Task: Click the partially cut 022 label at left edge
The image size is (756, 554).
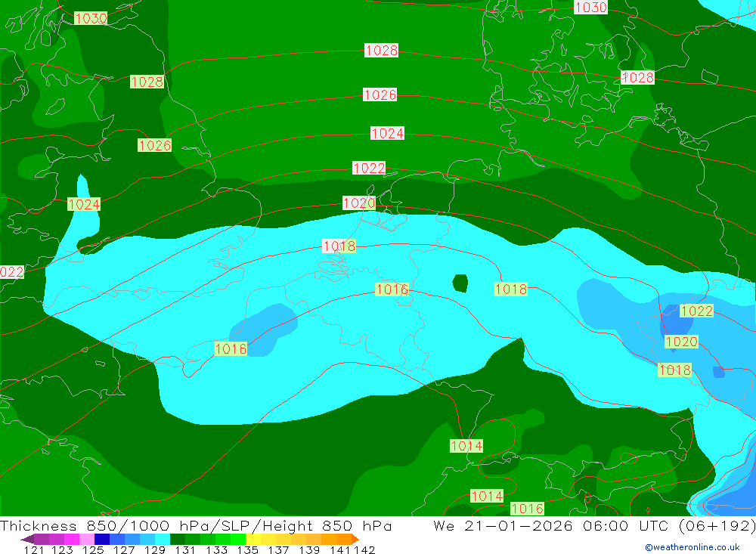Action: (11, 272)
